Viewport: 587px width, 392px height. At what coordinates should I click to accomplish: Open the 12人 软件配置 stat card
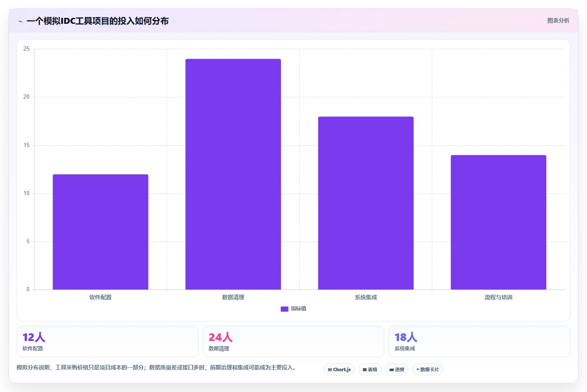(108, 341)
